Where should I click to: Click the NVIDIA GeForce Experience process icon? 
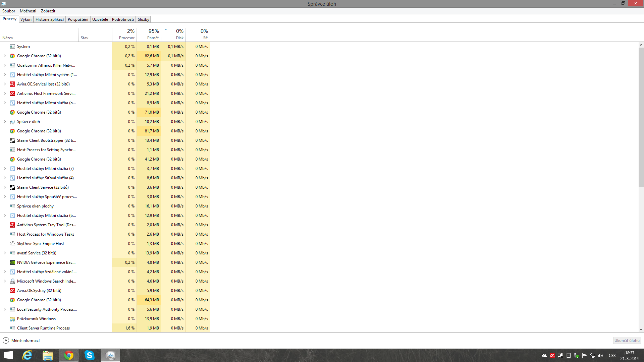pyautogui.click(x=12, y=262)
